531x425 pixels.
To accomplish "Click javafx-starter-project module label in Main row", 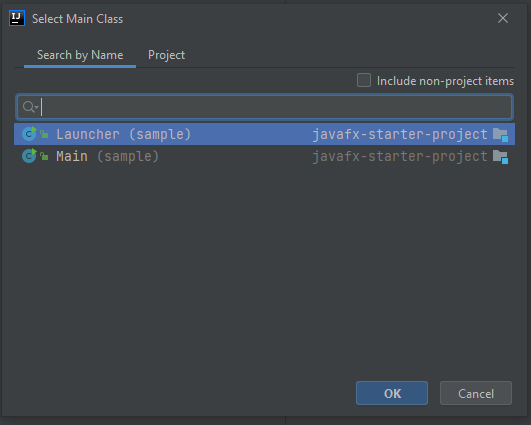I will 400,156.
